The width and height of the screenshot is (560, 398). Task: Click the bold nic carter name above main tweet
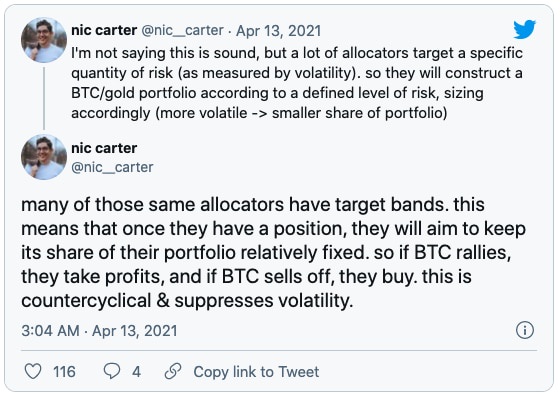tap(104, 148)
